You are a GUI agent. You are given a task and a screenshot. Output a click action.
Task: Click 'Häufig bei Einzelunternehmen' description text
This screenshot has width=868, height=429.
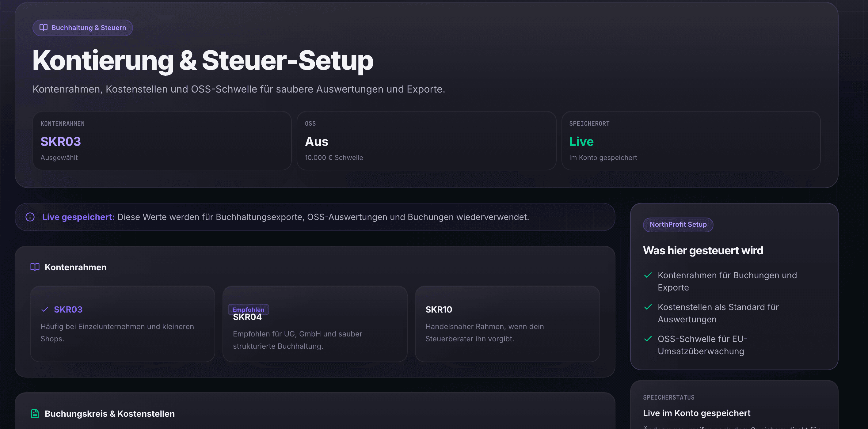[x=117, y=332]
